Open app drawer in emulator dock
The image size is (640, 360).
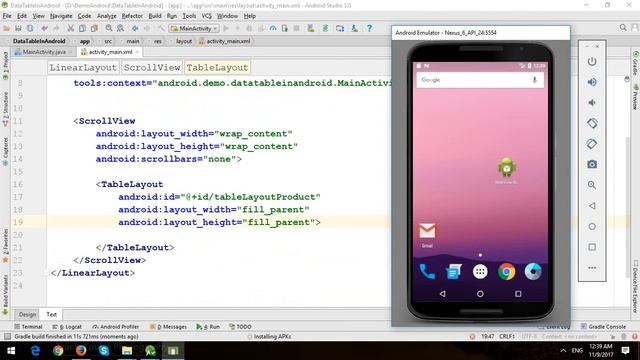480,272
